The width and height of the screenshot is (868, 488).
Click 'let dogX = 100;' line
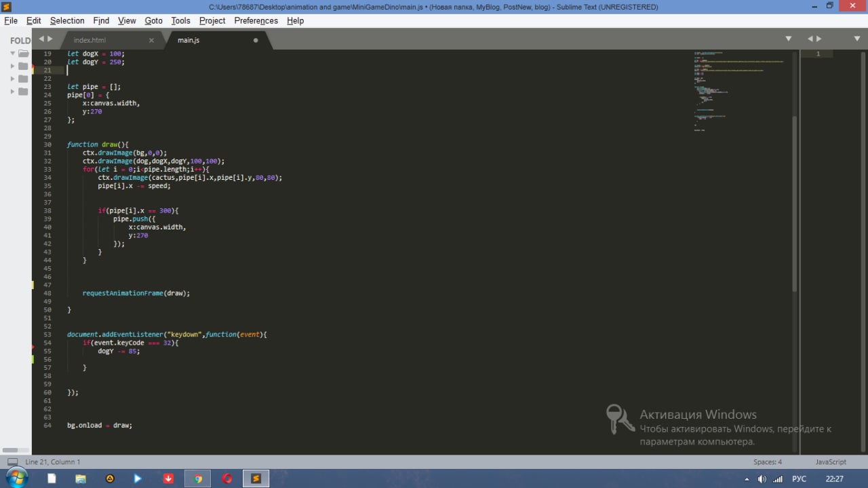pos(96,54)
